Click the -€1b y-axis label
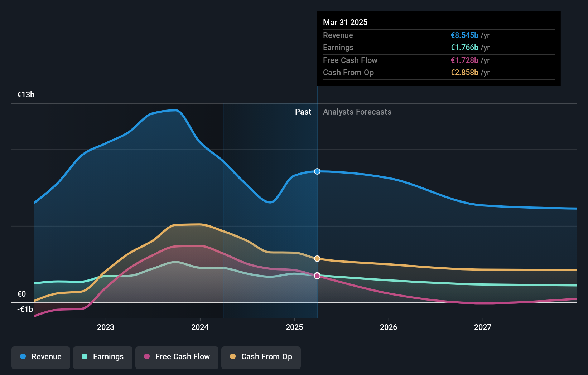Image resolution: width=588 pixels, height=375 pixels. tap(25, 309)
